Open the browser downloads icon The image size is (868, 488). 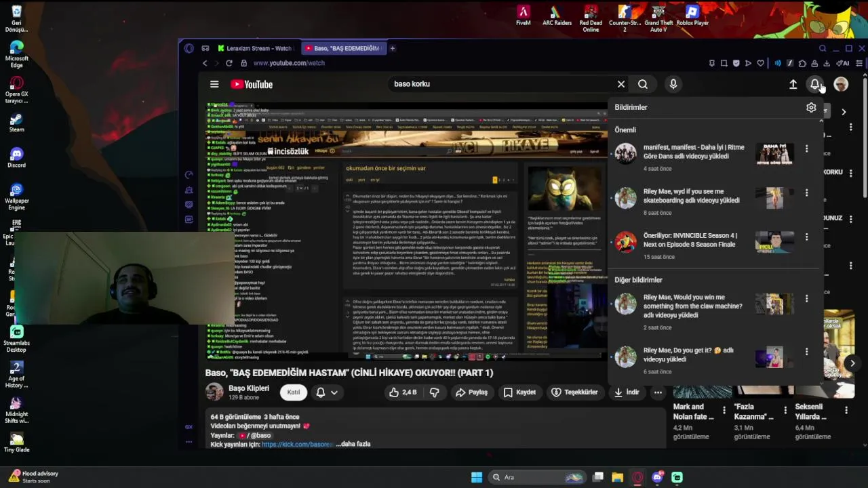(827, 63)
